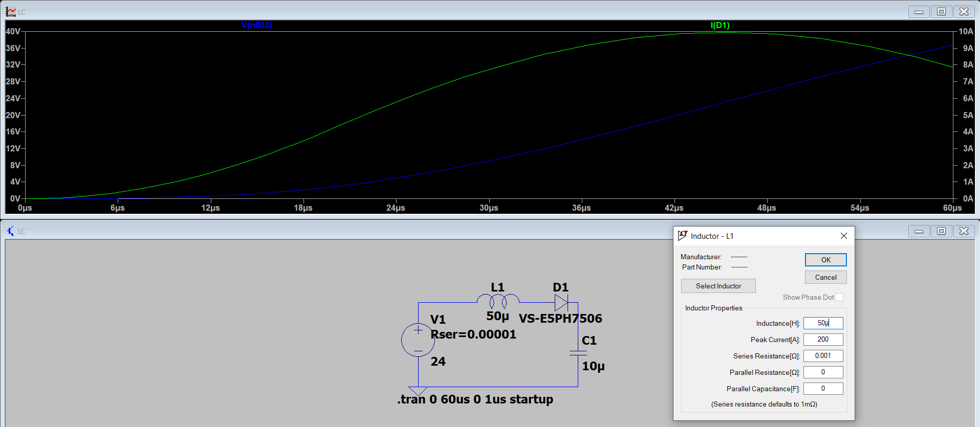Image resolution: width=980 pixels, height=427 pixels.
Task: Click the L1 reference designator label
Action: tap(497, 287)
